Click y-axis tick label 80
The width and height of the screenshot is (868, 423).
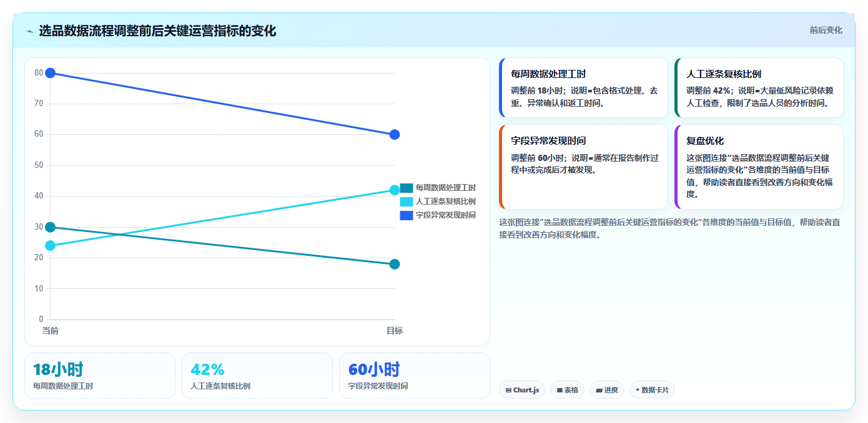pos(39,73)
